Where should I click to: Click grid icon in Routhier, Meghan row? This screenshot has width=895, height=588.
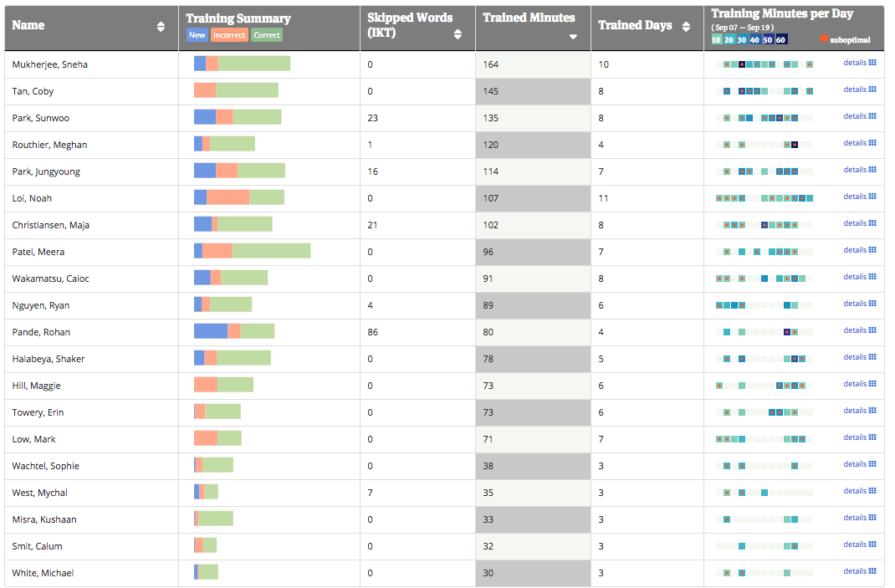(x=872, y=143)
